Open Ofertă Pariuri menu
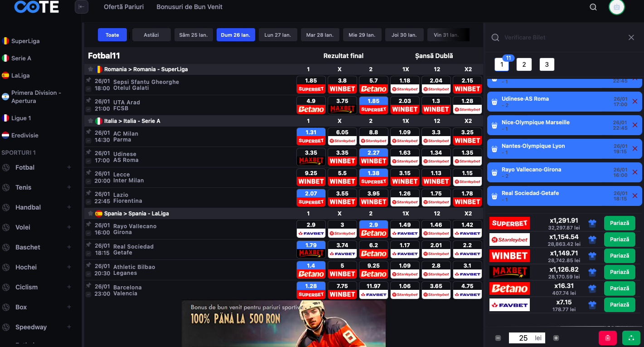 coord(124,7)
